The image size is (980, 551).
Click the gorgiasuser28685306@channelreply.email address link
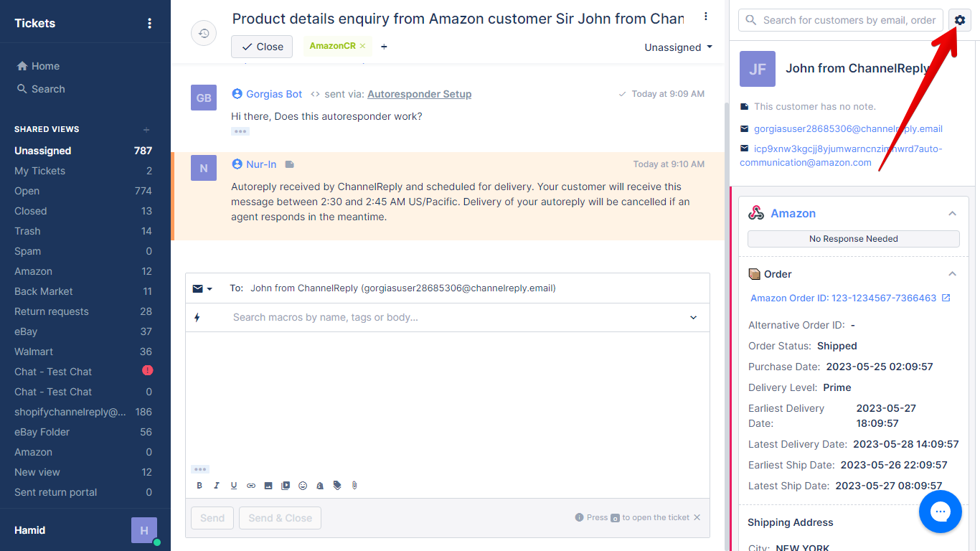tap(848, 129)
